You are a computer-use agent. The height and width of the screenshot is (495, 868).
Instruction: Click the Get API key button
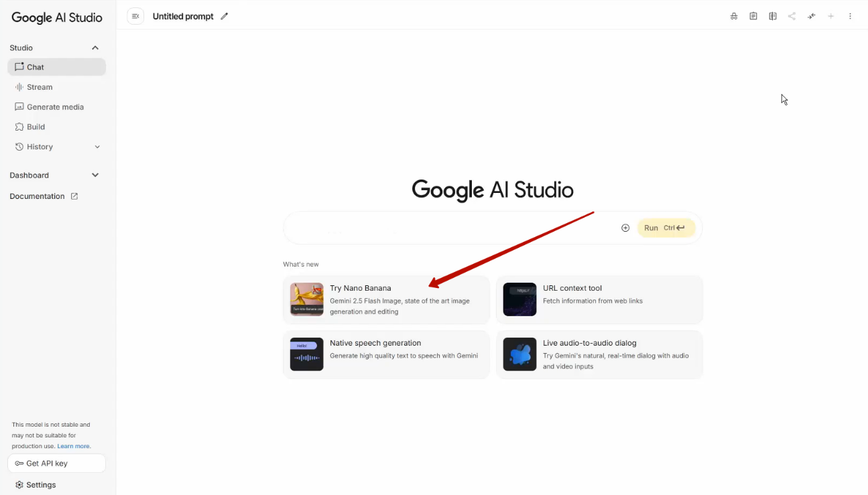(x=56, y=464)
